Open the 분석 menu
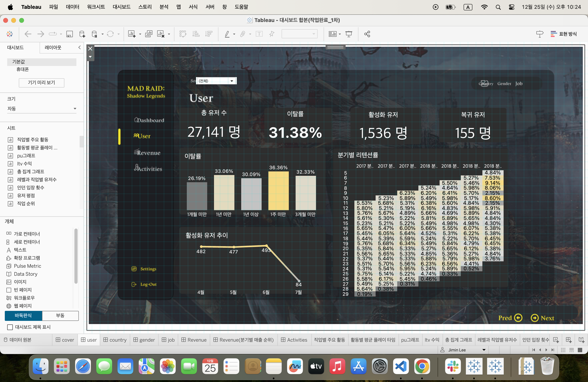This screenshot has width=588, height=382. [164, 7]
